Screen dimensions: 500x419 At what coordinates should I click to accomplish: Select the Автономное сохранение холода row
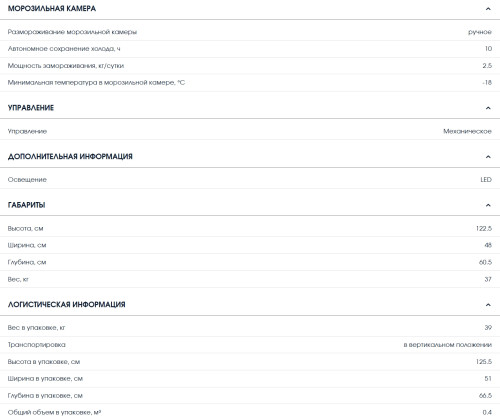tap(250, 49)
